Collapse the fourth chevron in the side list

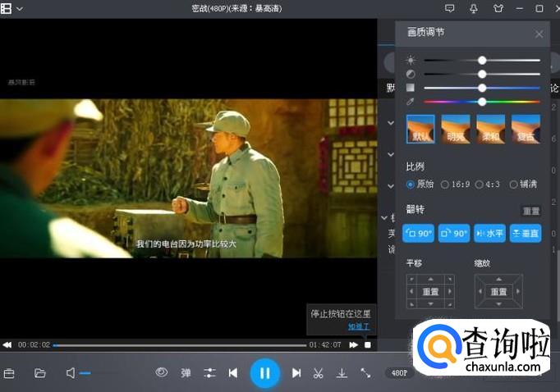tap(384, 217)
